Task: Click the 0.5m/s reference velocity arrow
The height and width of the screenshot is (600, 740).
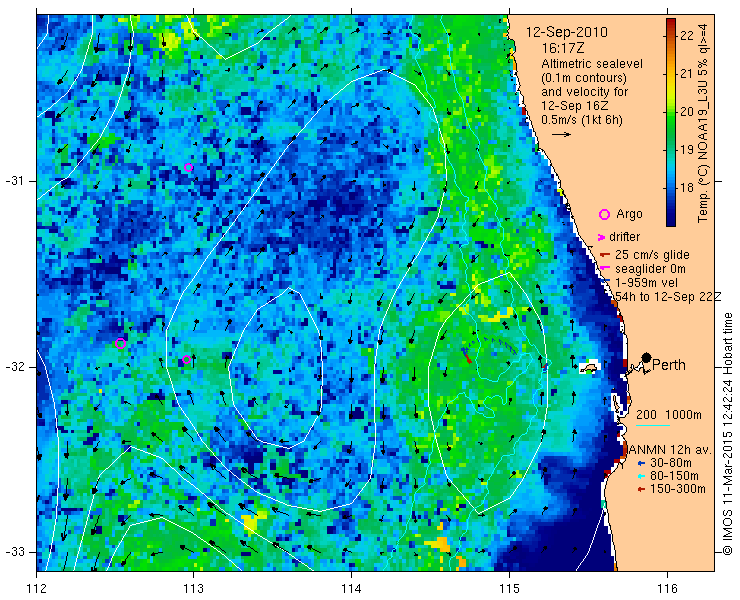Action: [x=562, y=135]
